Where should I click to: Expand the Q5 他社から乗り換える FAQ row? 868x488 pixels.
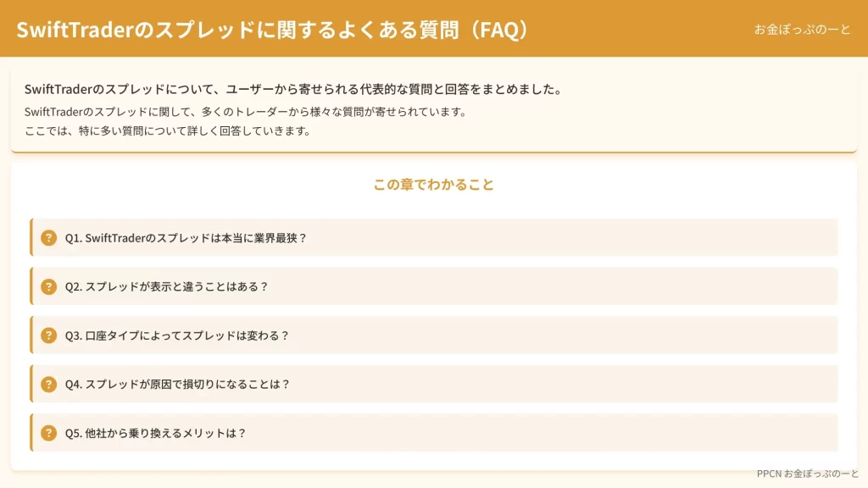pyautogui.click(x=433, y=432)
